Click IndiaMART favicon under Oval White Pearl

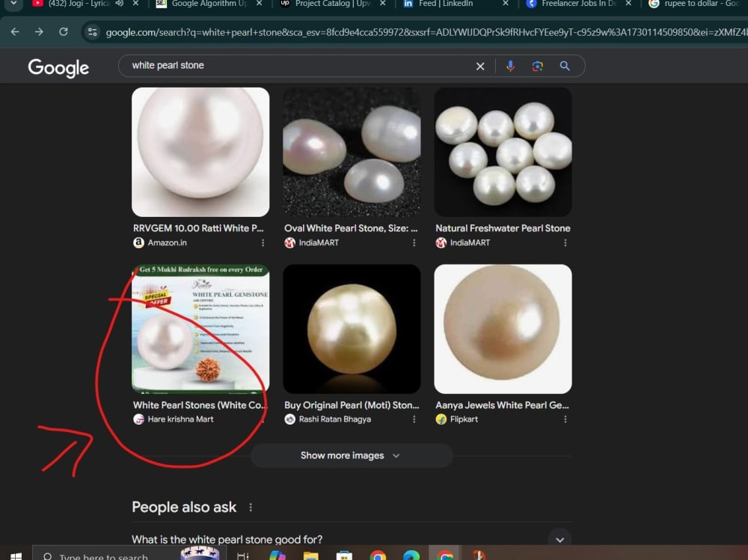[289, 243]
